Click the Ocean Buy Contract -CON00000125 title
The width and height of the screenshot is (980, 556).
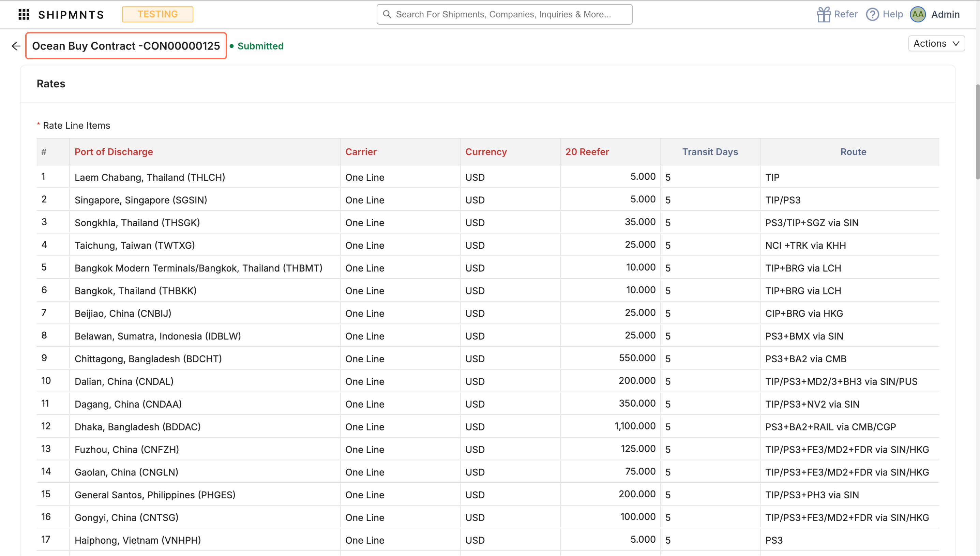point(126,46)
